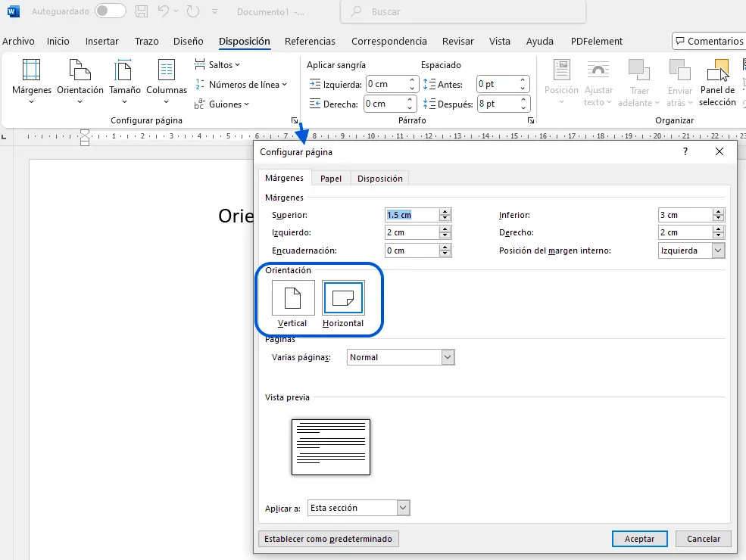Open the Guiones hyphenation dropdown
This screenshot has height=560, width=746.
click(222, 104)
